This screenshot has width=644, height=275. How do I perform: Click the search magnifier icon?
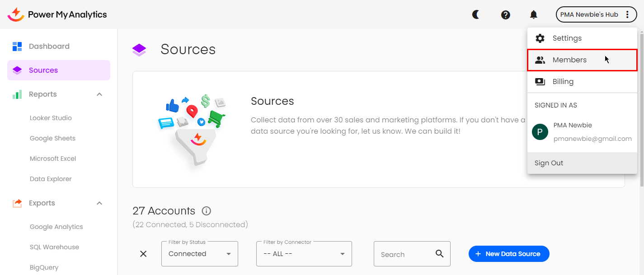pyautogui.click(x=440, y=254)
